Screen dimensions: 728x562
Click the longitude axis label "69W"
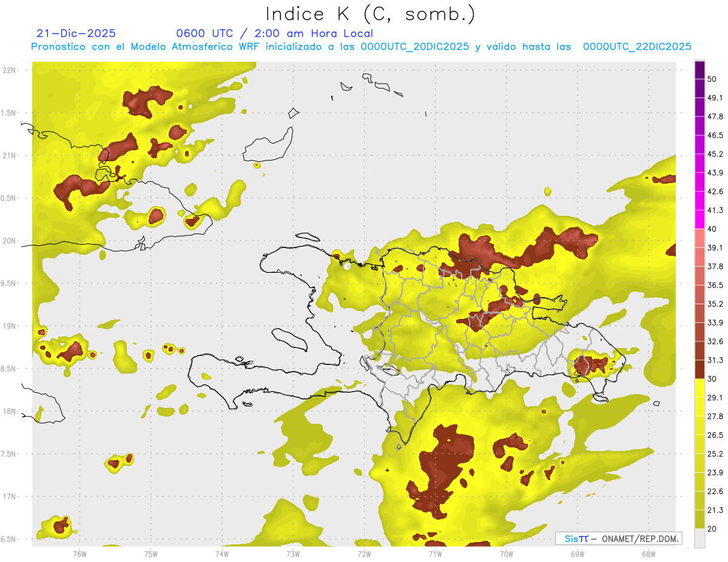pyautogui.click(x=578, y=555)
